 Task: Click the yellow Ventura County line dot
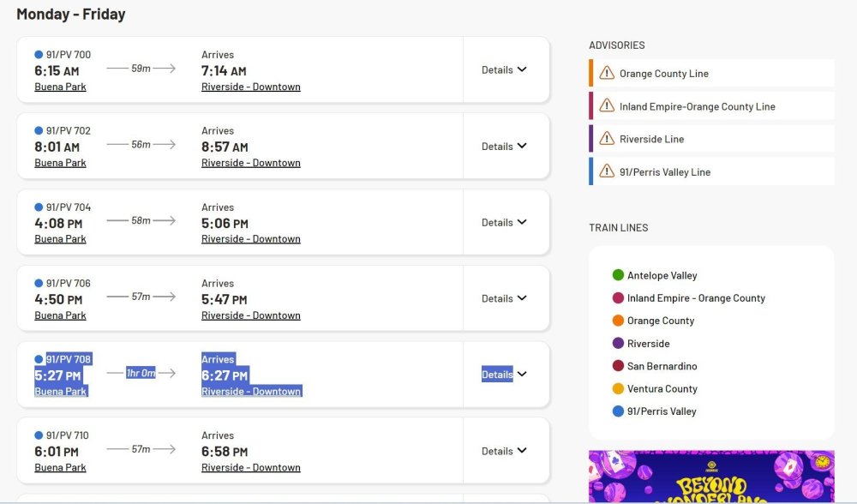618,388
